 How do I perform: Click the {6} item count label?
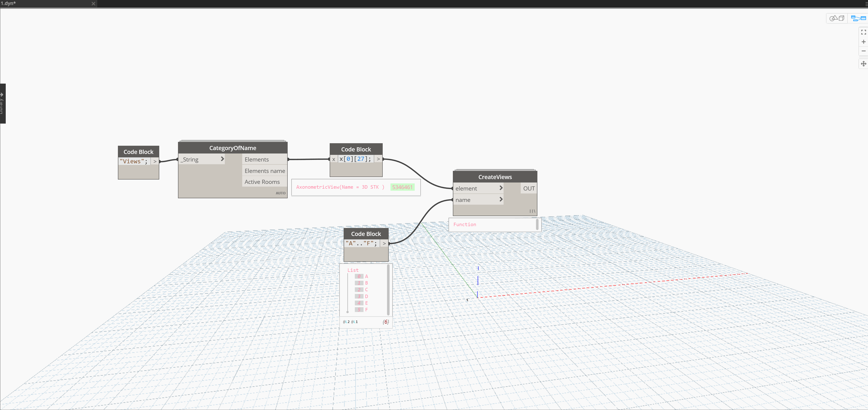point(386,322)
